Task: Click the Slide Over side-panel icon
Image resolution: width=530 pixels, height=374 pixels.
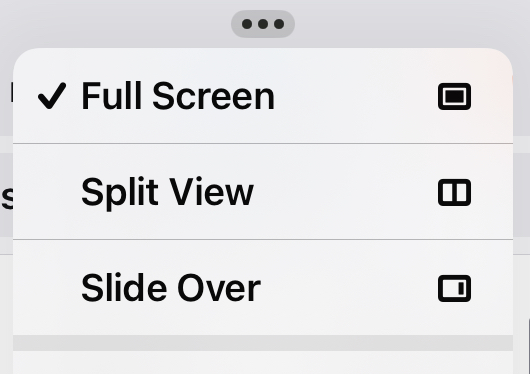Action: (x=454, y=288)
